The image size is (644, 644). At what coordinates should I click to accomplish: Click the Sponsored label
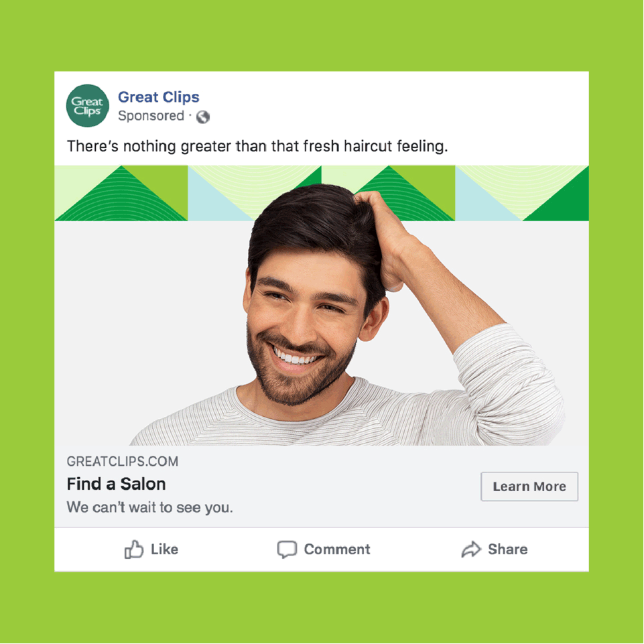[151, 116]
